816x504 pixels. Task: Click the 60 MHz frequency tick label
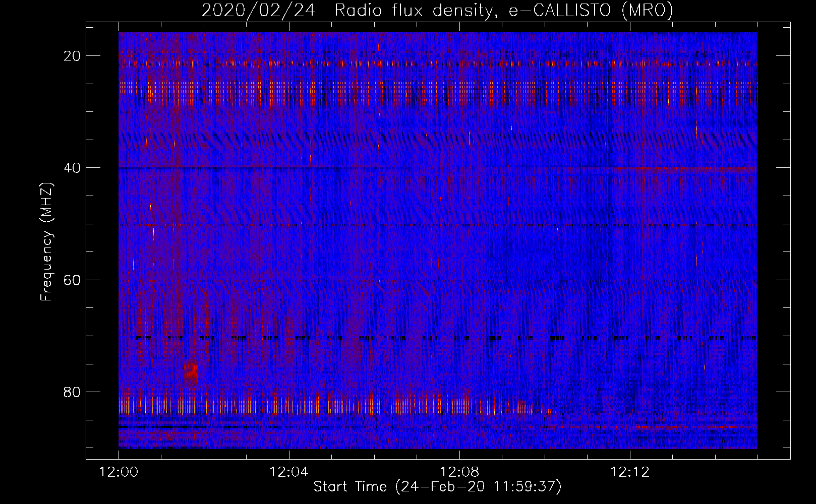click(73, 280)
